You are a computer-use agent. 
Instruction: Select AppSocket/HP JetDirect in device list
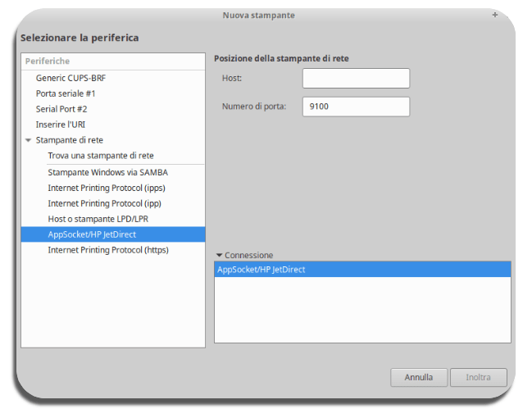click(92, 234)
